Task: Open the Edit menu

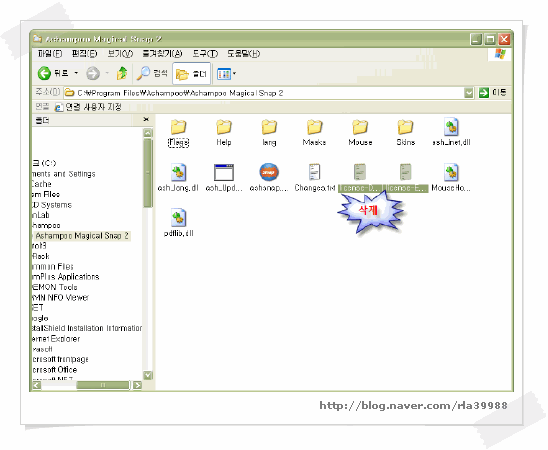Action: click(x=84, y=53)
